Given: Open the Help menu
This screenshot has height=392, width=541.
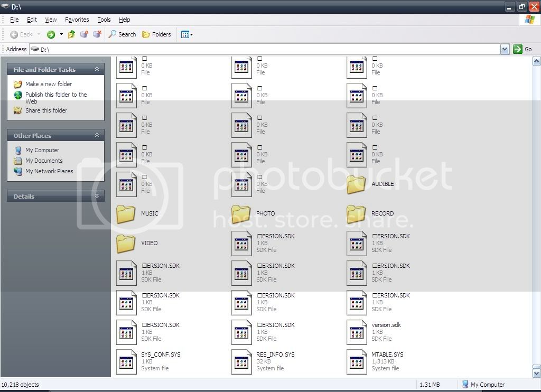Looking at the screenshot, I should point(125,20).
